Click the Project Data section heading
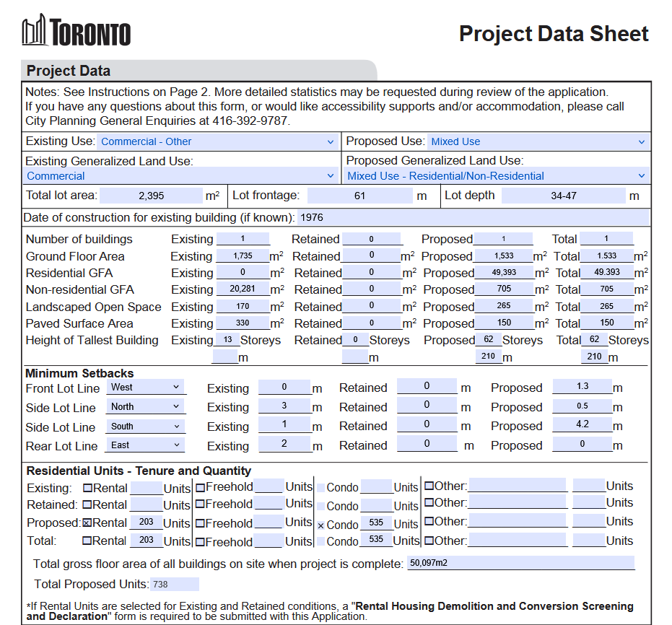This screenshot has width=672, height=625. 69,71
